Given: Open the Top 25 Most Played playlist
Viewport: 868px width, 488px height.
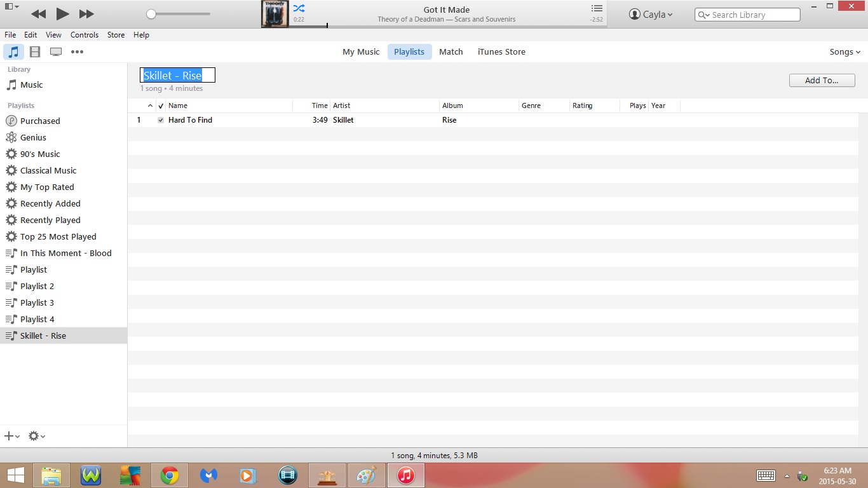Looking at the screenshot, I should pos(64,236).
